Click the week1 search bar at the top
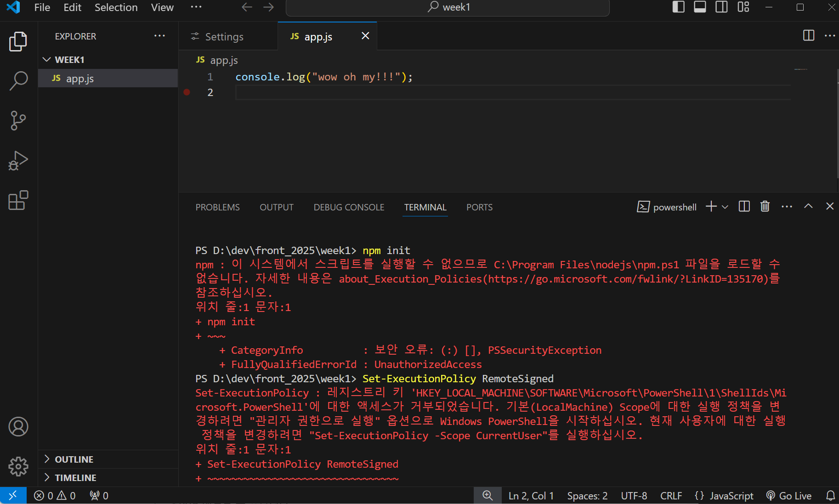The image size is (839, 504). [x=447, y=7]
